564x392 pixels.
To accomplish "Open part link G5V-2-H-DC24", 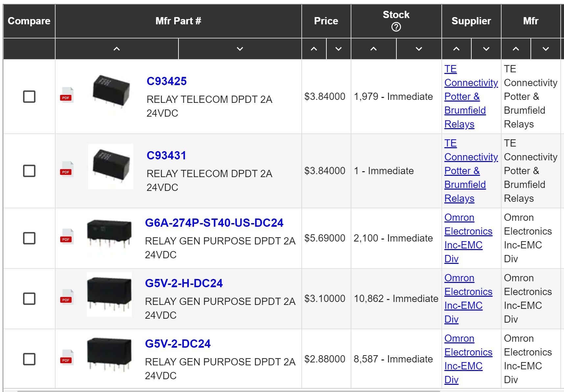I will [184, 283].
